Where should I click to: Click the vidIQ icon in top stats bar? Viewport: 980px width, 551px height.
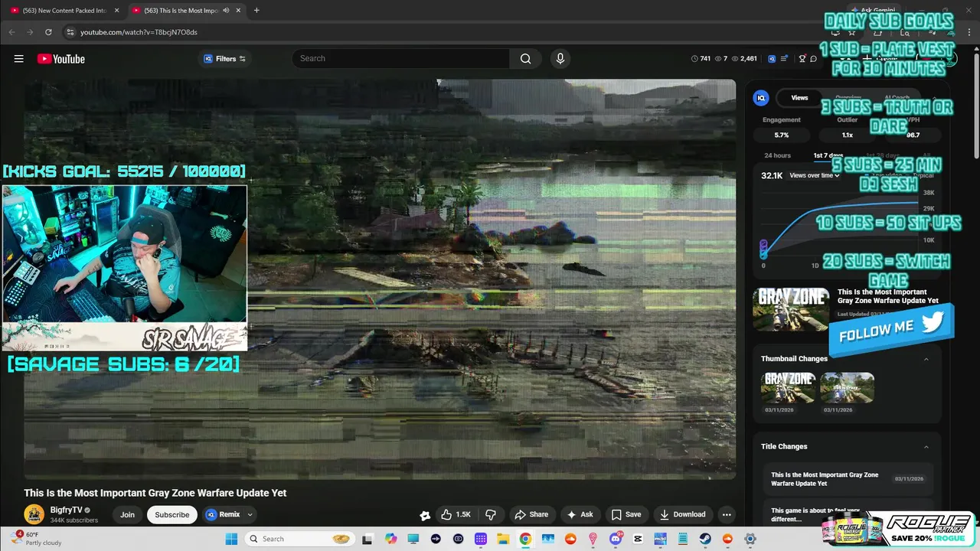(x=772, y=59)
